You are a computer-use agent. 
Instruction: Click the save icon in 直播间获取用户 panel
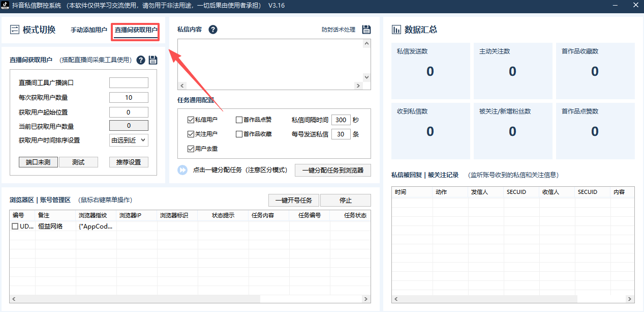pos(153,60)
